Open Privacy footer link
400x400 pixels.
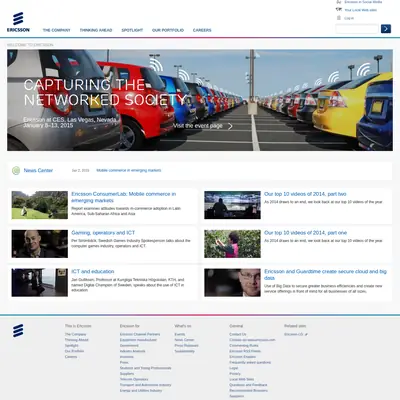coord(235,374)
